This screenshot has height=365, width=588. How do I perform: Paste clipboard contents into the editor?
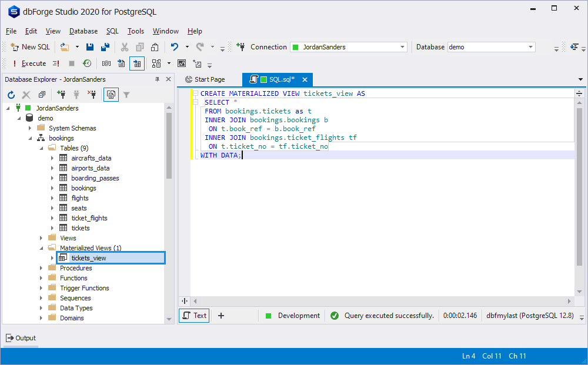click(155, 46)
